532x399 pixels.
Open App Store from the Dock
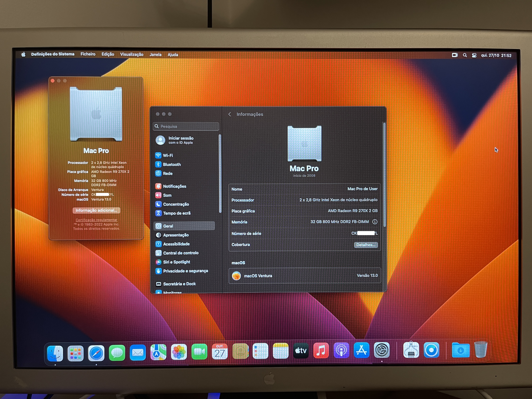pos(361,351)
